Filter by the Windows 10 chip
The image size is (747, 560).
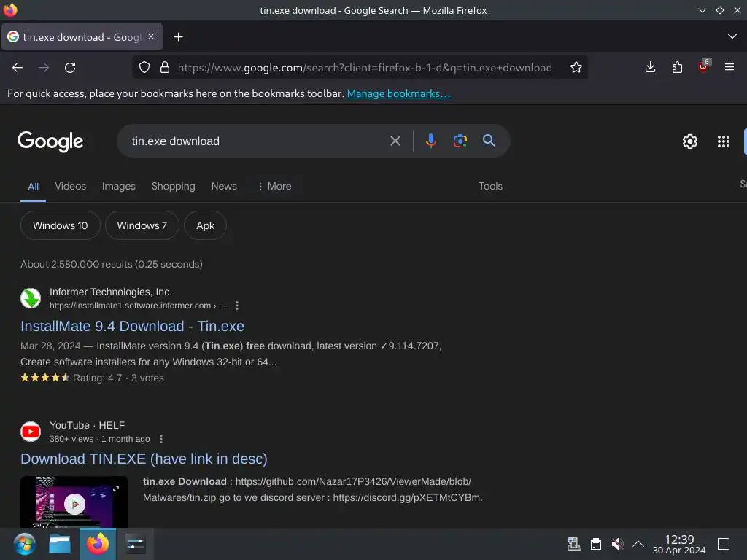pyautogui.click(x=61, y=225)
